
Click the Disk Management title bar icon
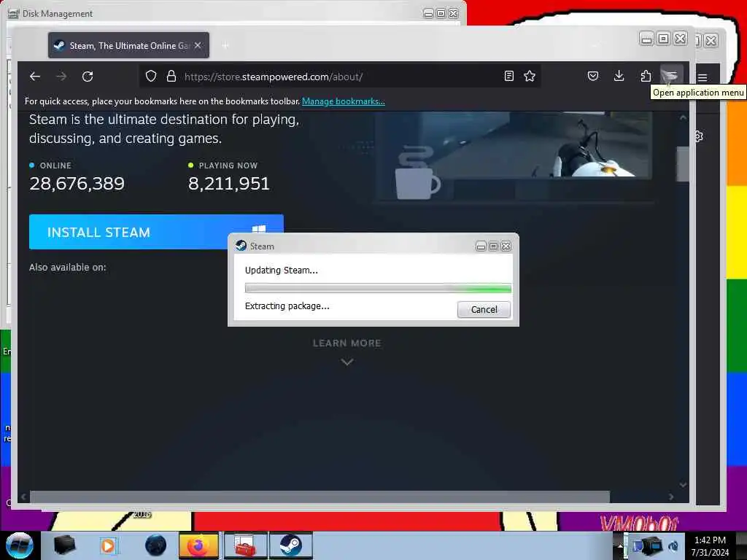(x=13, y=14)
